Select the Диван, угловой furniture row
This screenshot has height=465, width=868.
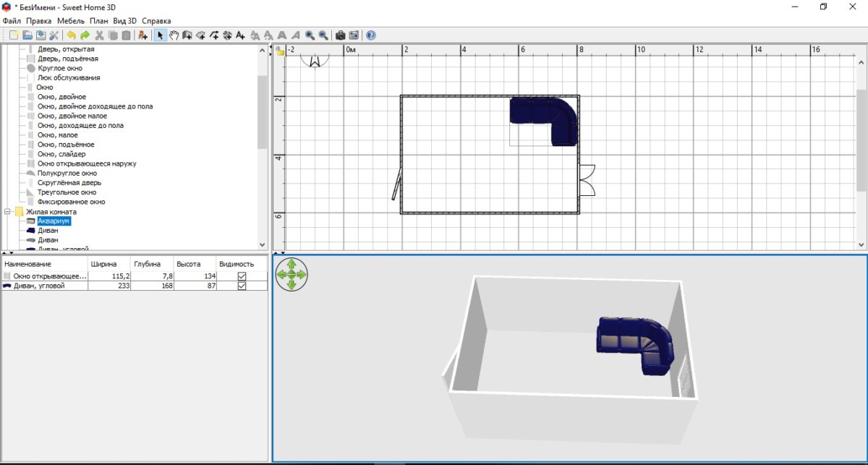[134, 286]
